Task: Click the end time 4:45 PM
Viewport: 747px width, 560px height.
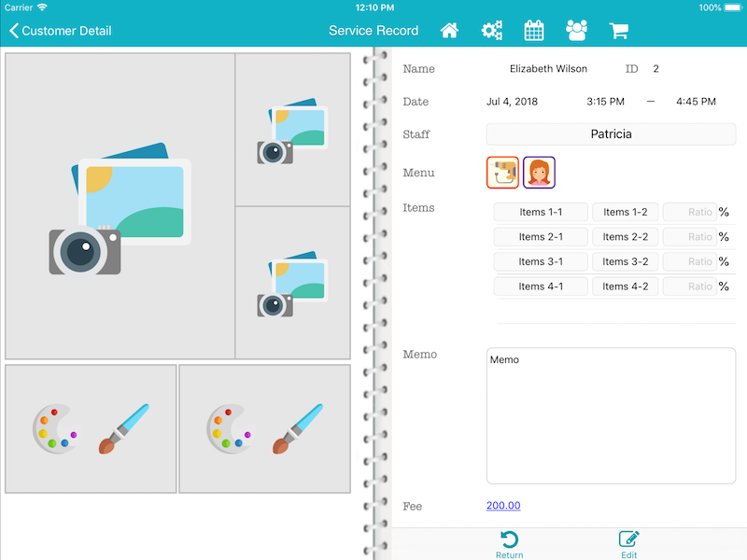Action: (x=696, y=102)
